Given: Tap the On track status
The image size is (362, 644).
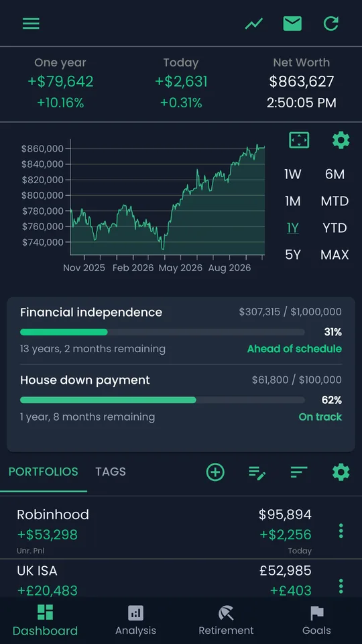Looking at the screenshot, I should tap(320, 417).
